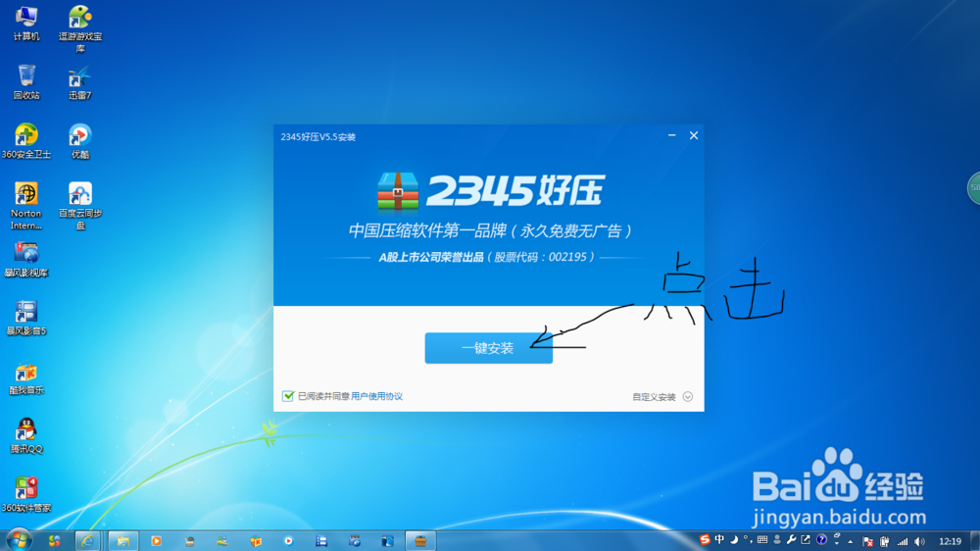Select the 优酷 desktop shortcut
This screenshot has width=980, height=551.
coord(80,141)
